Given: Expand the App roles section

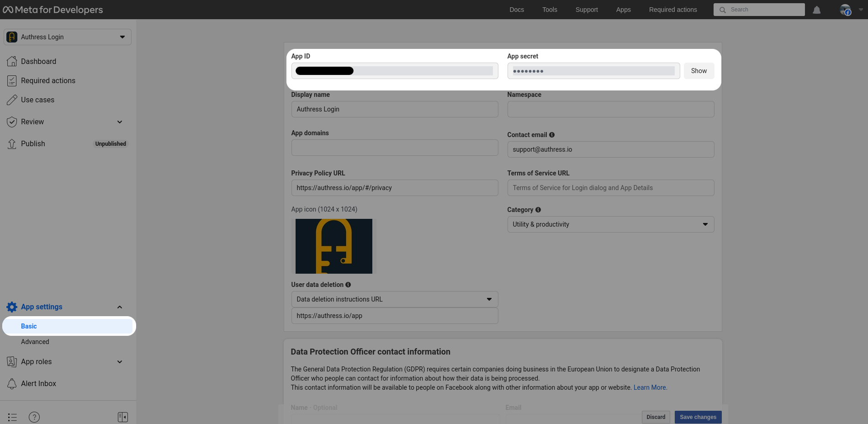Looking at the screenshot, I should pyautogui.click(x=120, y=361).
